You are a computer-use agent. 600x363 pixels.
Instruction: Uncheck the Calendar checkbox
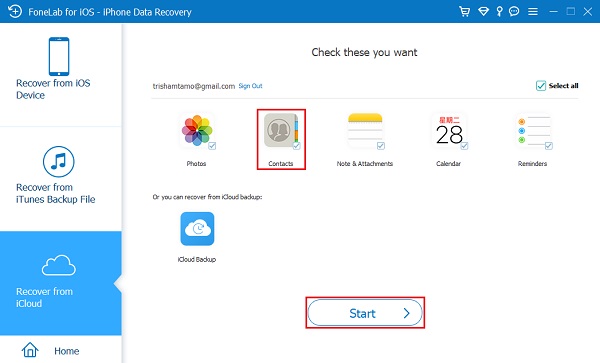(x=464, y=146)
